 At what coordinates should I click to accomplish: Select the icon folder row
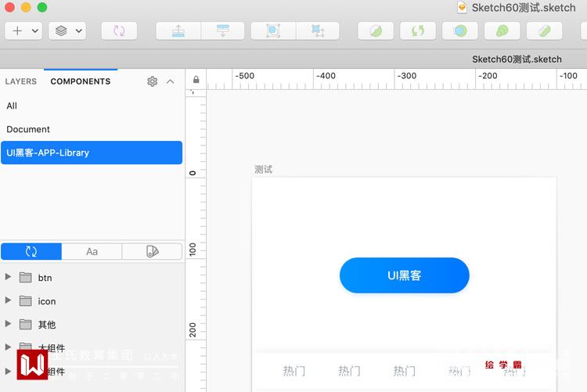point(92,301)
